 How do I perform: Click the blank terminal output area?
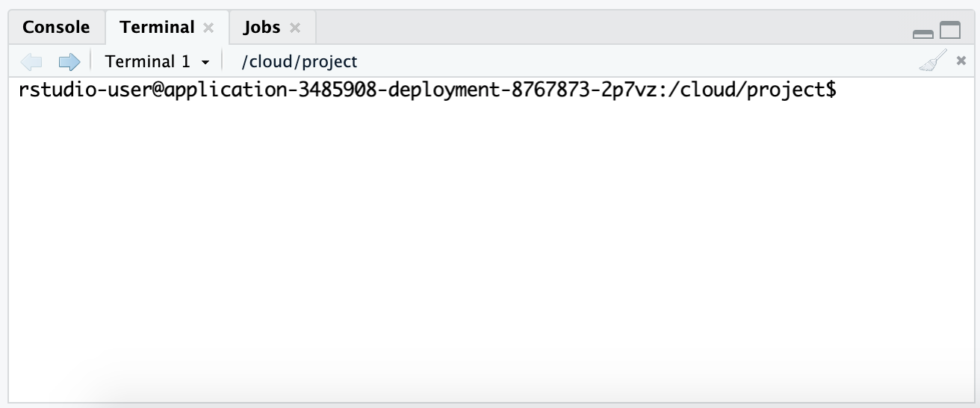tap(490, 247)
